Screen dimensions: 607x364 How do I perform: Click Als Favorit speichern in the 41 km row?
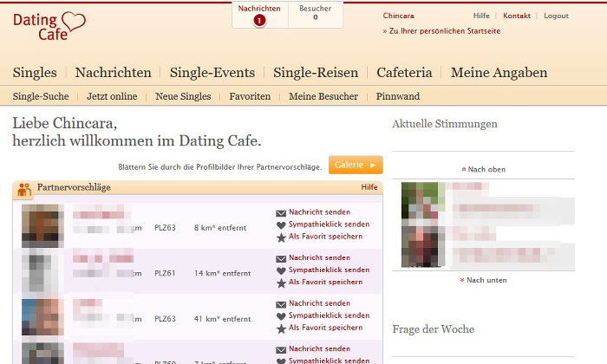[x=325, y=328]
